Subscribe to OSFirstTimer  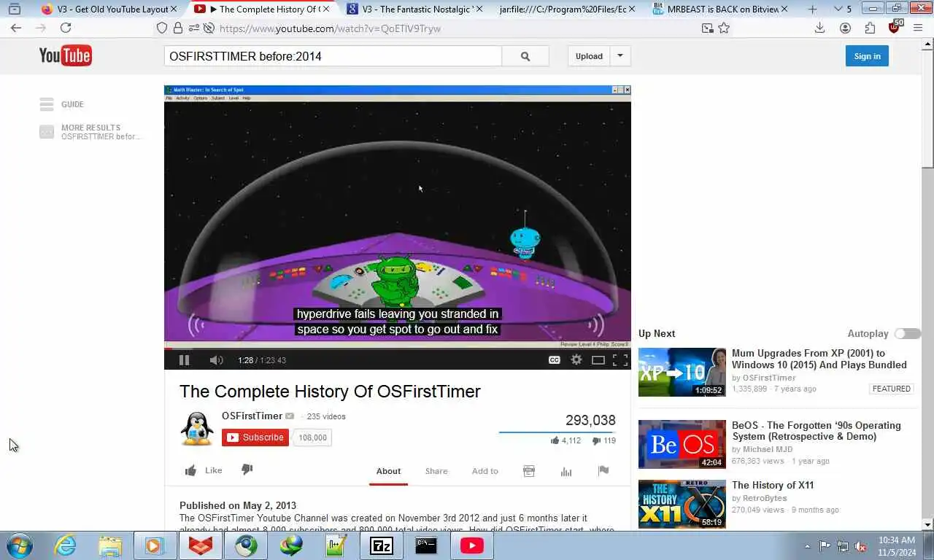pos(255,437)
